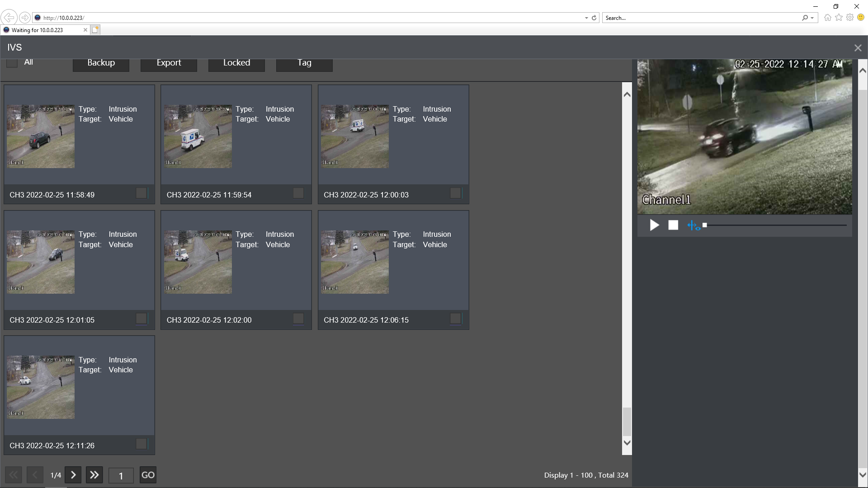868x488 pixels.
Task: Click the playback progress slider handle
Action: tap(704, 225)
